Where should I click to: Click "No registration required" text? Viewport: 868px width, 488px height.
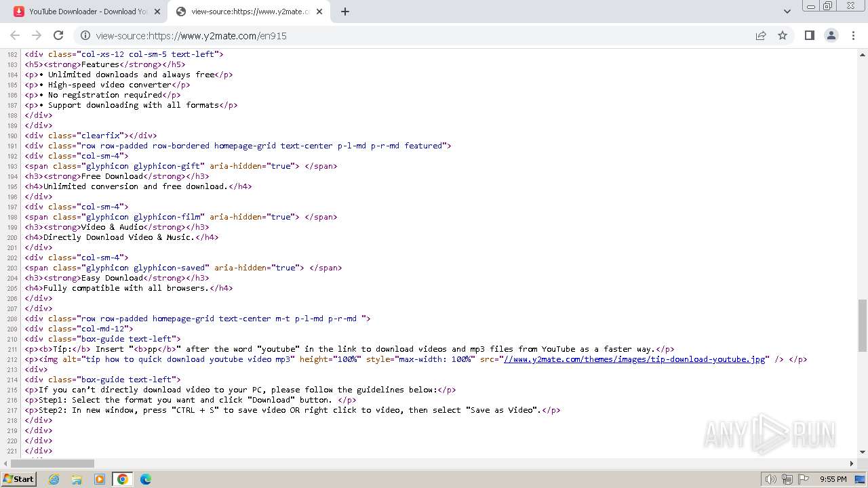[104, 95]
